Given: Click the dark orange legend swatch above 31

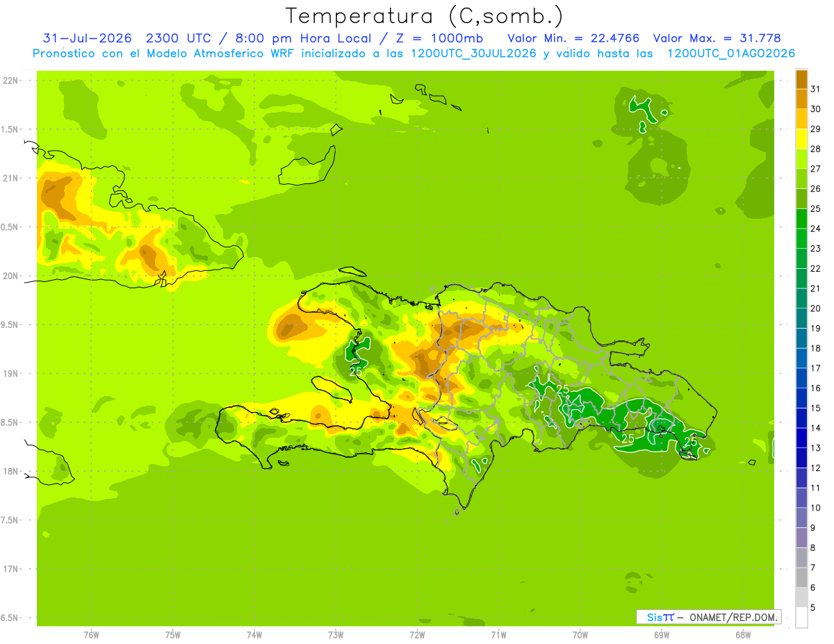Looking at the screenshot, I should [x=801, y=79].
